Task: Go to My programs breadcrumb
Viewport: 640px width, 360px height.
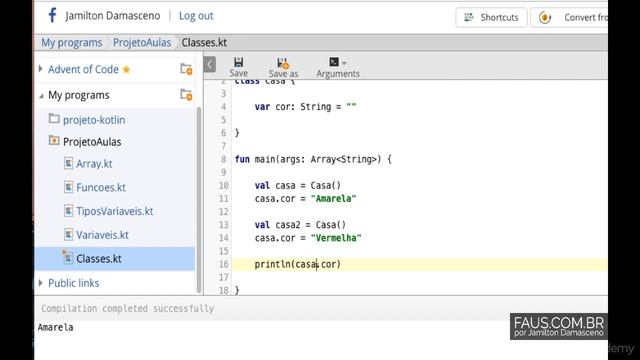Action: click(x=71, y=42)
